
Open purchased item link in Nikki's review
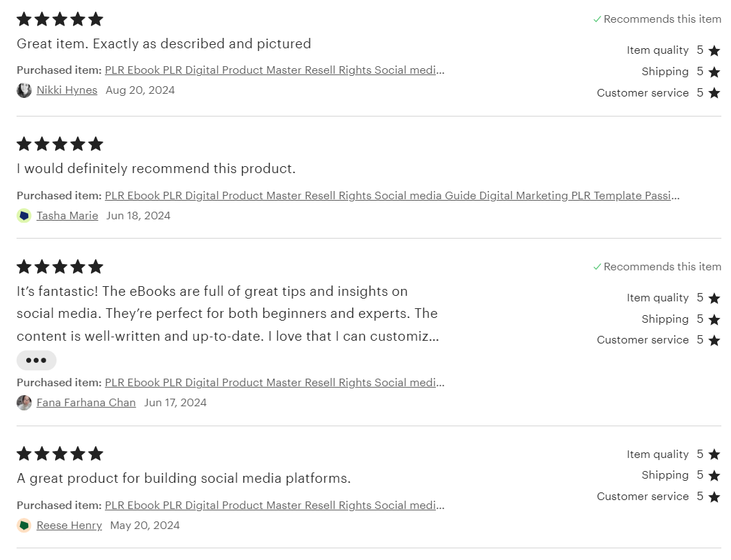(274, 70)
